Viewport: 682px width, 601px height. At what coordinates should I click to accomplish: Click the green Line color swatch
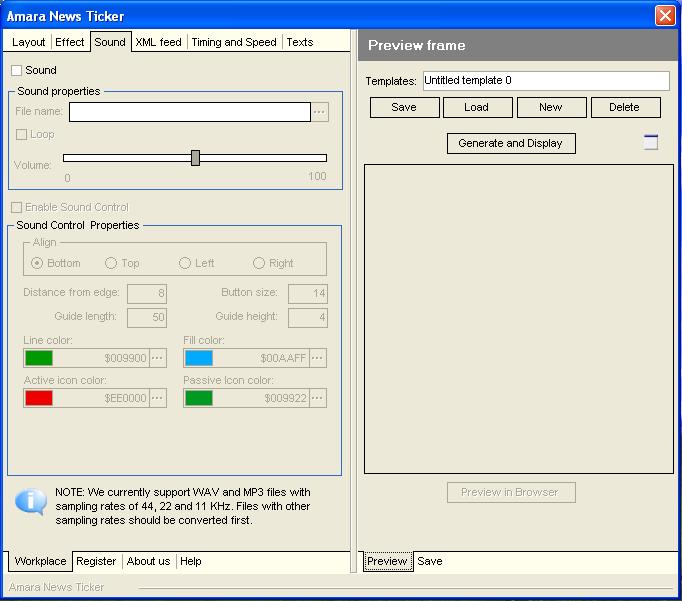coord(39,358)
